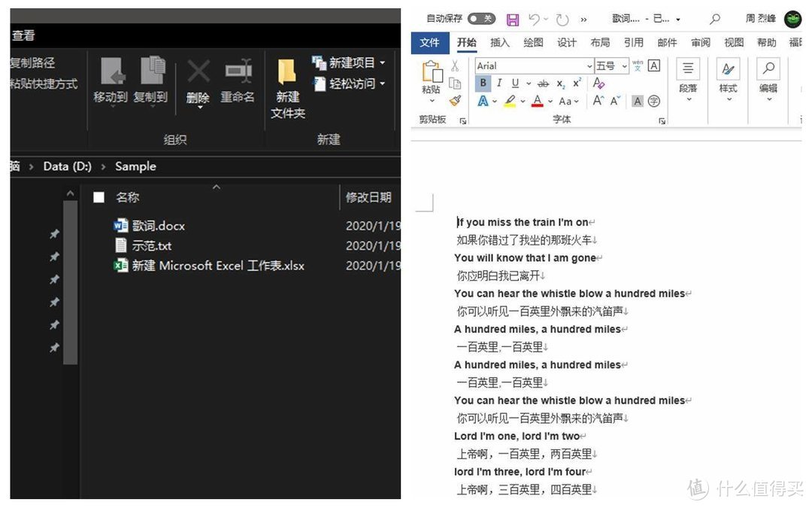Open the 样式 group button in Word
This screenshot has width=812, height=508.
pos(728,79)
